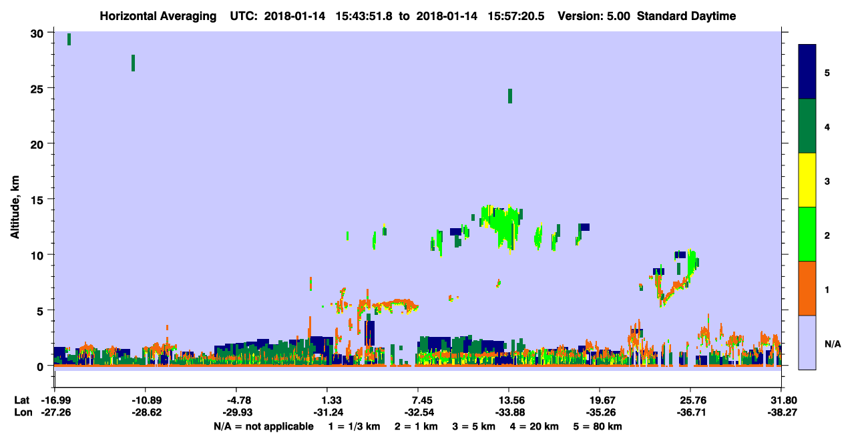Viewport: 868px width, 445px height.
Task: Click the '3 = 5 km' legend entry
Action: (473, 426)
